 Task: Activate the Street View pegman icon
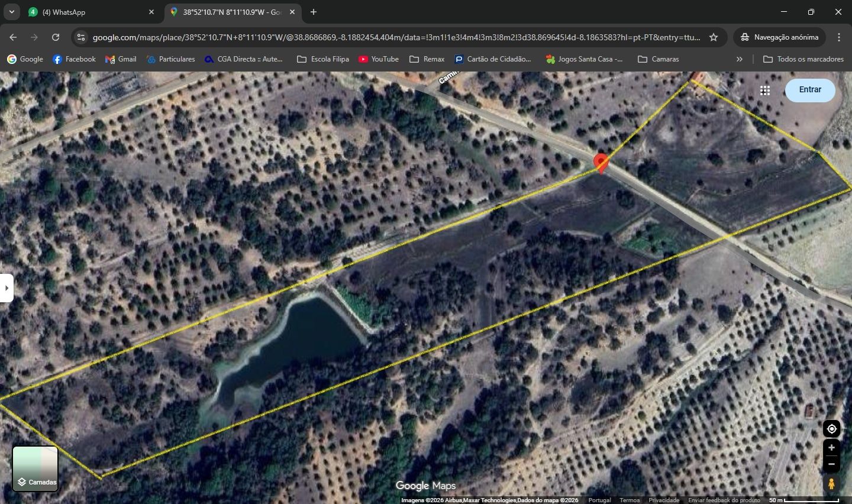point(831,484)
